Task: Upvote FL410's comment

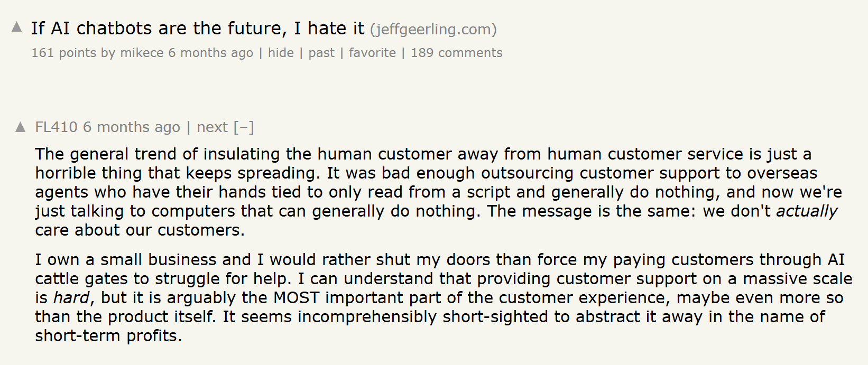Action: 21,127
